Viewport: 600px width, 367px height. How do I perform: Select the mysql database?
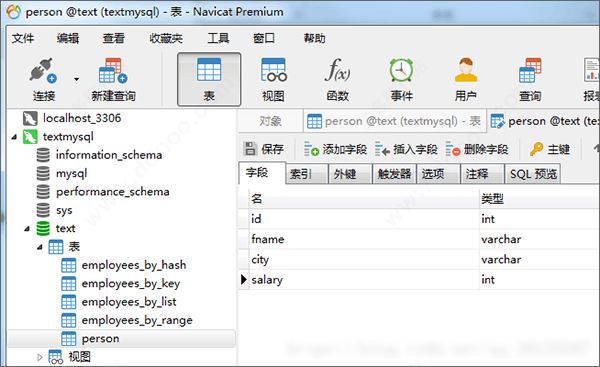coord(72,173)
